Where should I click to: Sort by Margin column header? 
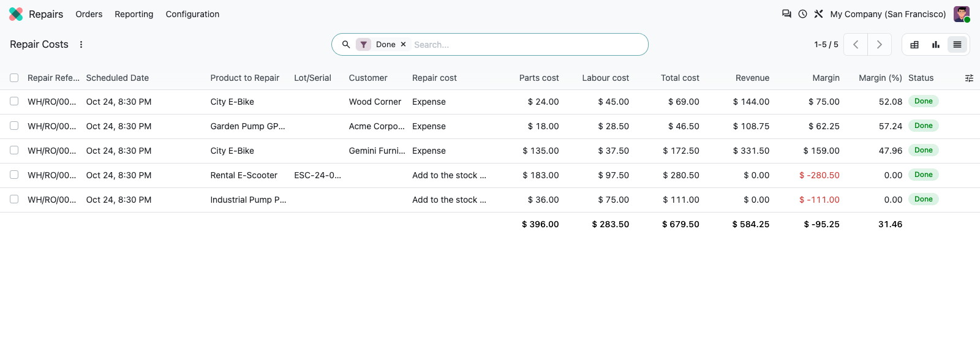826,78
